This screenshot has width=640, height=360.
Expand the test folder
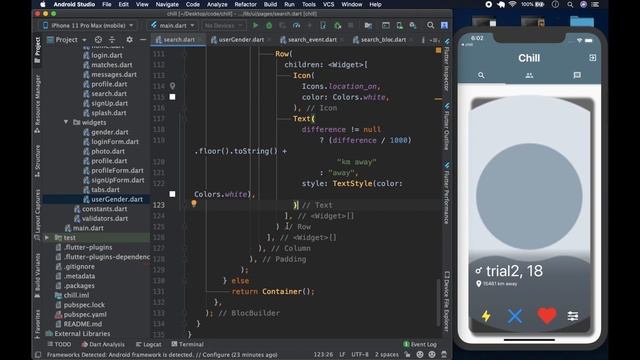(x=47, y=238)
